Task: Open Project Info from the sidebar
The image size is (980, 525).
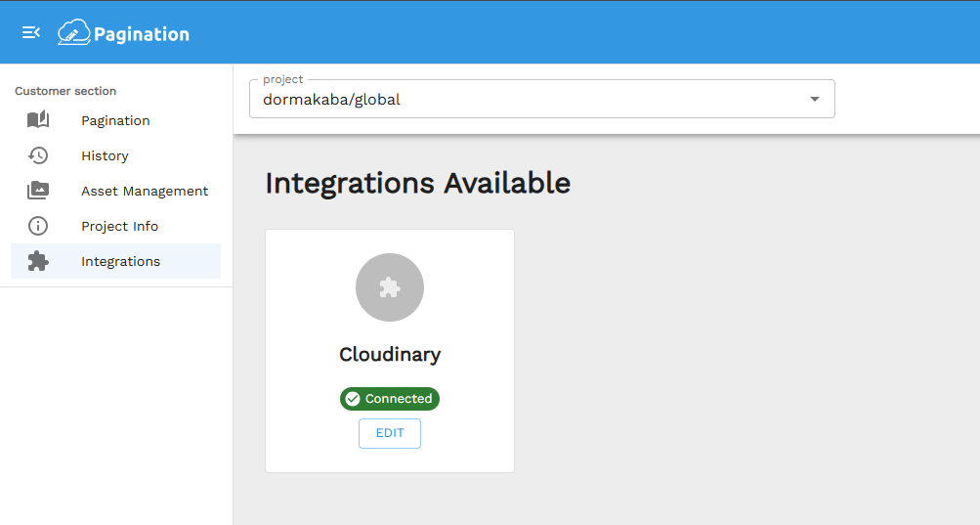Action: coord(119,226)
